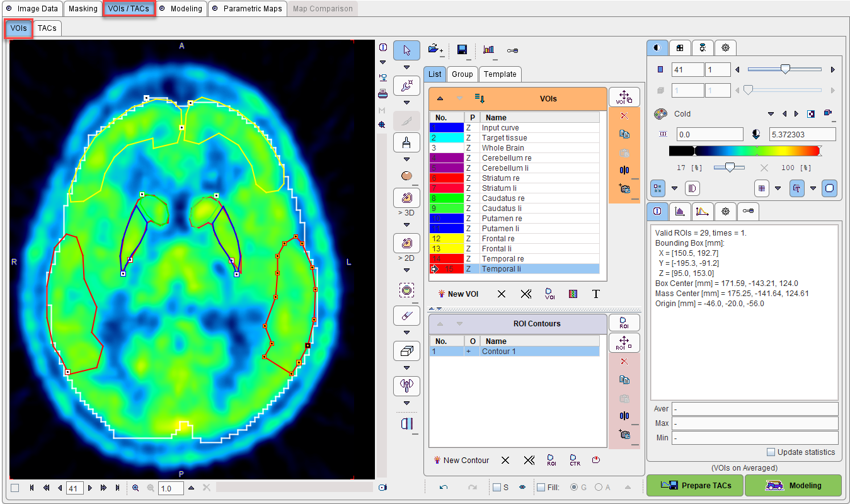
Task: Click the Prepare TACs button
Action: coord(695,486)
